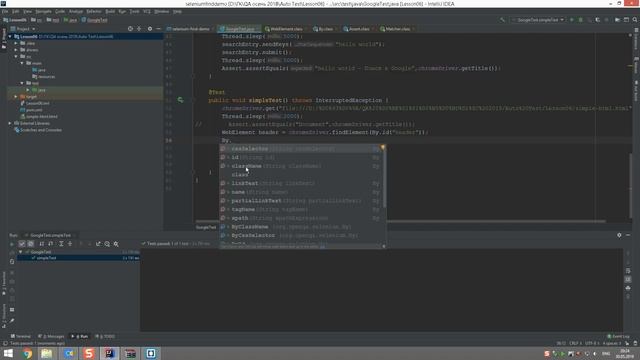Image resolution: width=640 pixels, height=360 pixels.
Task: Toggle show passed tests in Run toolbar
Action: [22, 244]
